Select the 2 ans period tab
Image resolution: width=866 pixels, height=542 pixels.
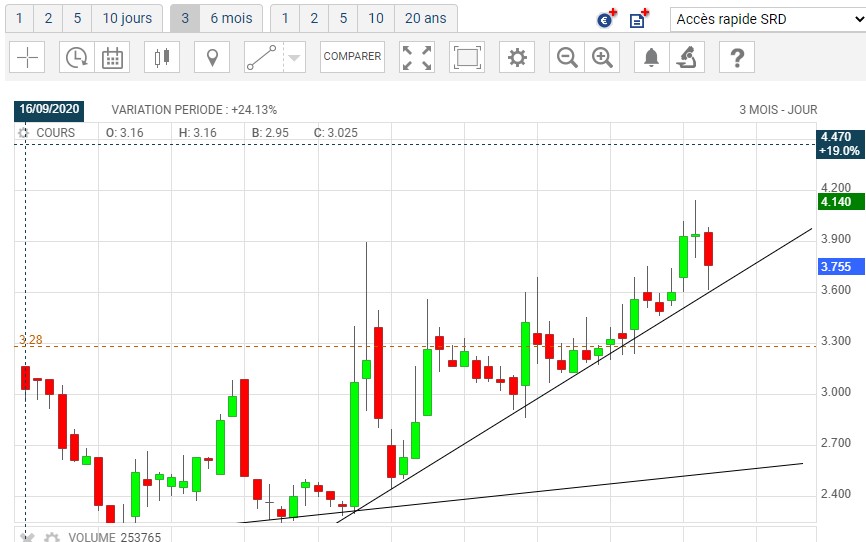tap(314, 18)
